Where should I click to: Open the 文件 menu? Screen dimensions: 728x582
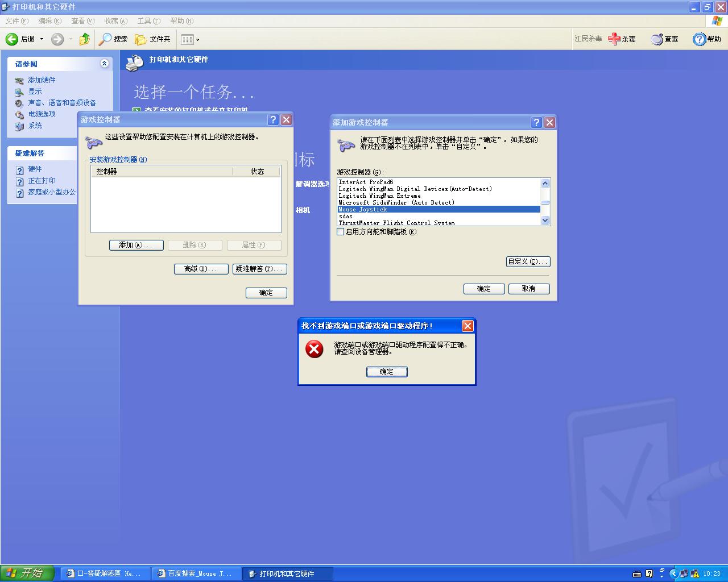pyautogui.click(x=16, y=21)
